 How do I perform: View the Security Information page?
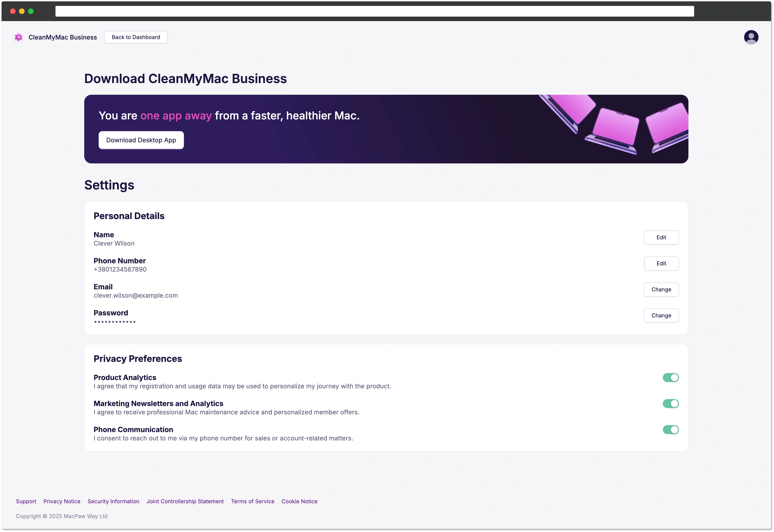pos(113,501)
